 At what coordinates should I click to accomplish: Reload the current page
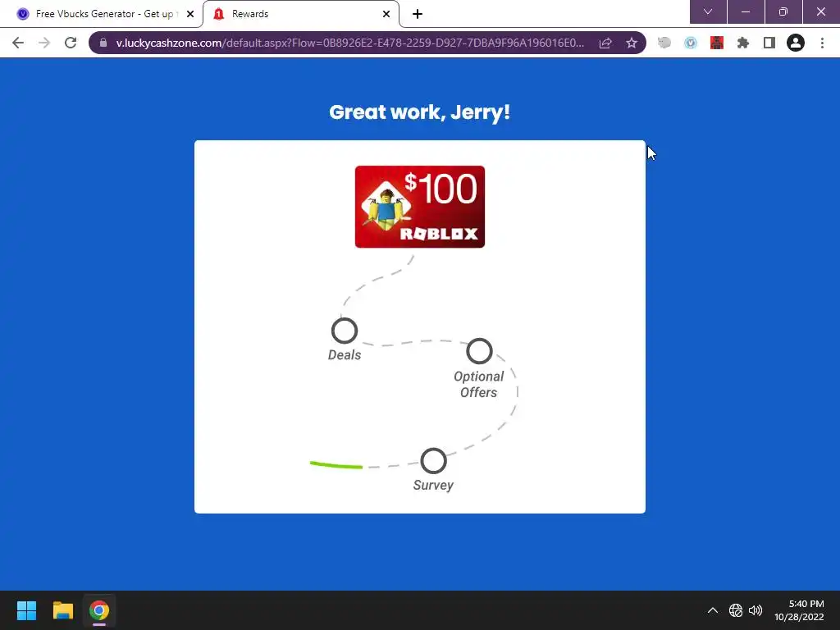coord(71,43)
